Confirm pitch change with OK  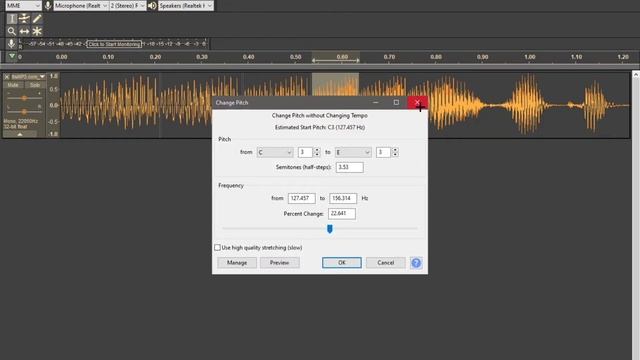point(342,263)
